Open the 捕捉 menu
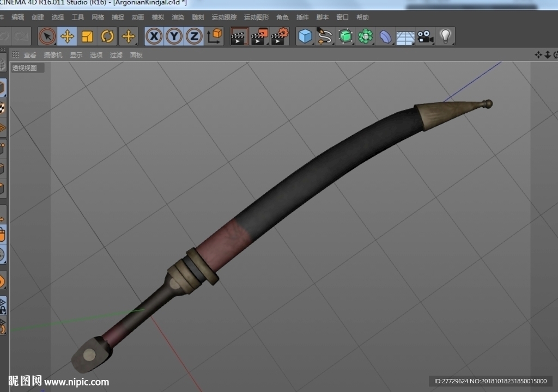Screen dimensions: 558x392 118,17
